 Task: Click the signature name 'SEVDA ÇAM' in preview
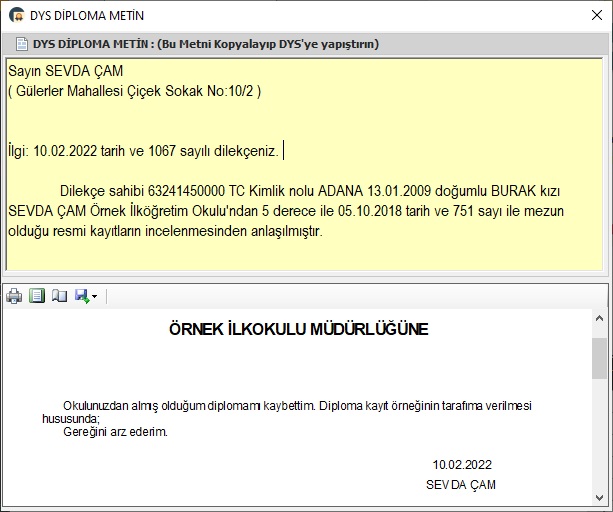click(461, 485)
